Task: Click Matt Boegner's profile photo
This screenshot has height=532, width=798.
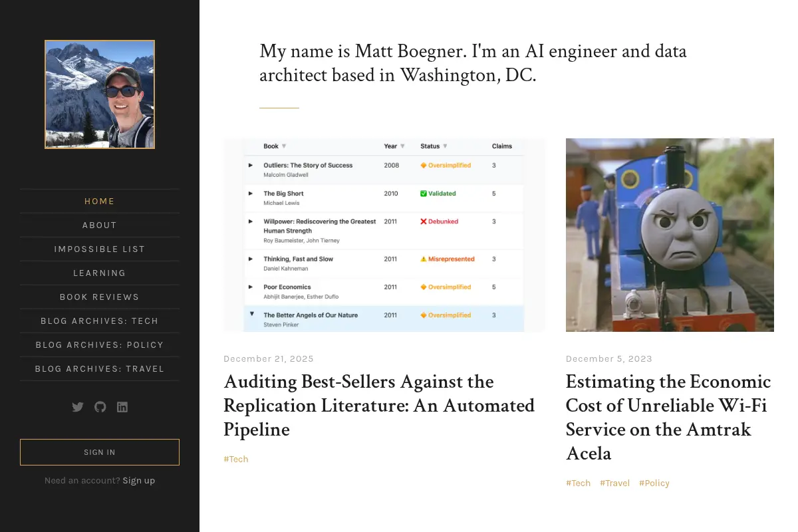Action: 100,94
